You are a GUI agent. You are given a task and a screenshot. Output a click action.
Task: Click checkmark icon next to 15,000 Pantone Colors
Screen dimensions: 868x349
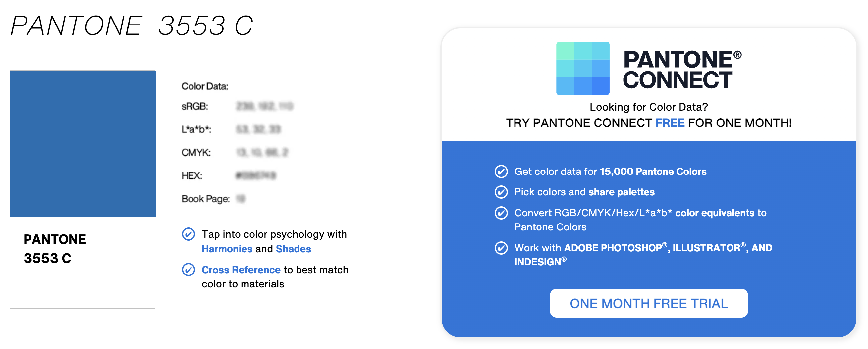pos(501,172)
